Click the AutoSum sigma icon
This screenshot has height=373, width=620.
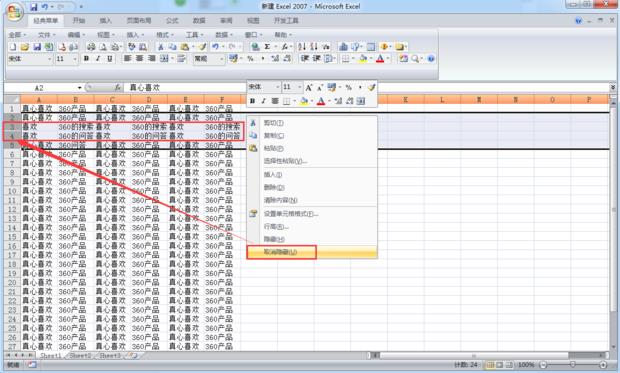(x=267, y=47)
